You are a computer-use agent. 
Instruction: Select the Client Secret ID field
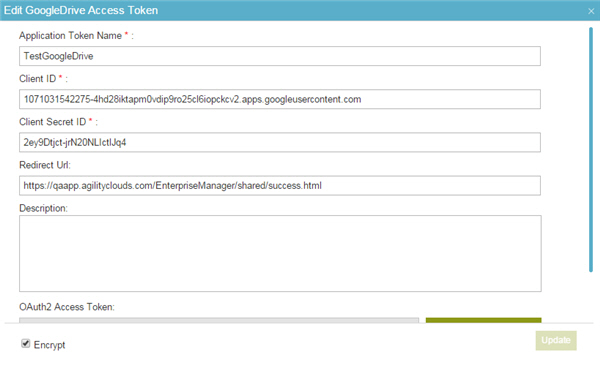point(280,142)
